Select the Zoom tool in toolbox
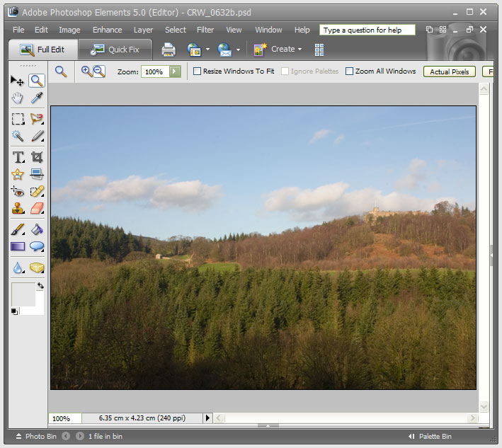The image size is (502, 448). point(37,81)
